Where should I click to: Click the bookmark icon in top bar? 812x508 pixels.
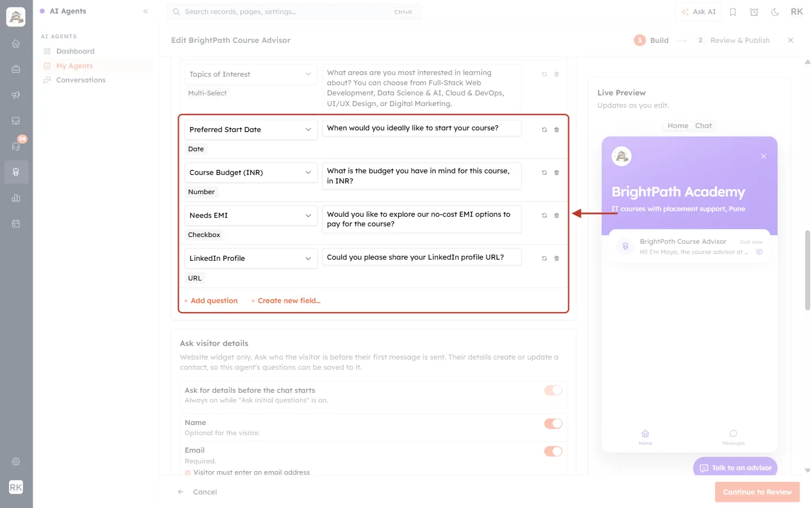[732, 12]
